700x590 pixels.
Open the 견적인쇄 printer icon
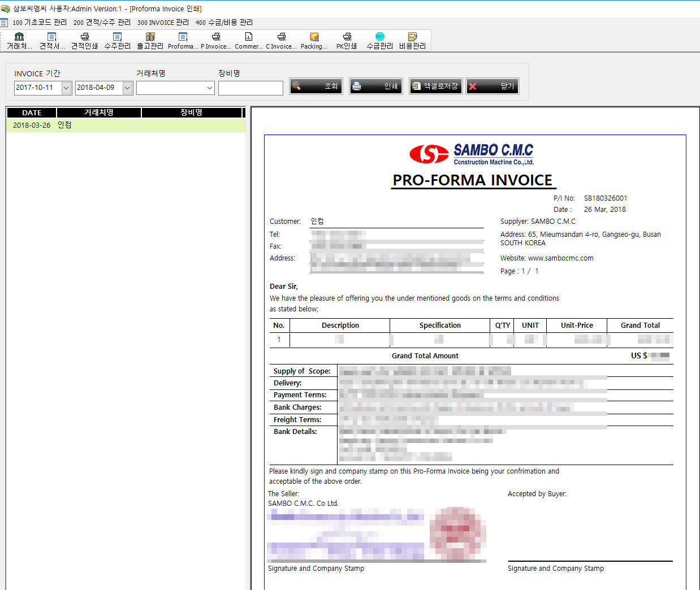pos(85,41)
